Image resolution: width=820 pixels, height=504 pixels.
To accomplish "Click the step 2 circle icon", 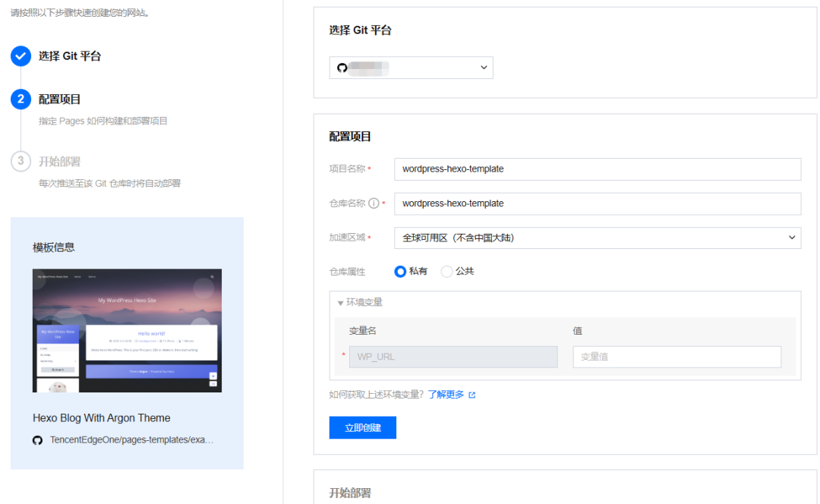I will click(x=21, y=99).
